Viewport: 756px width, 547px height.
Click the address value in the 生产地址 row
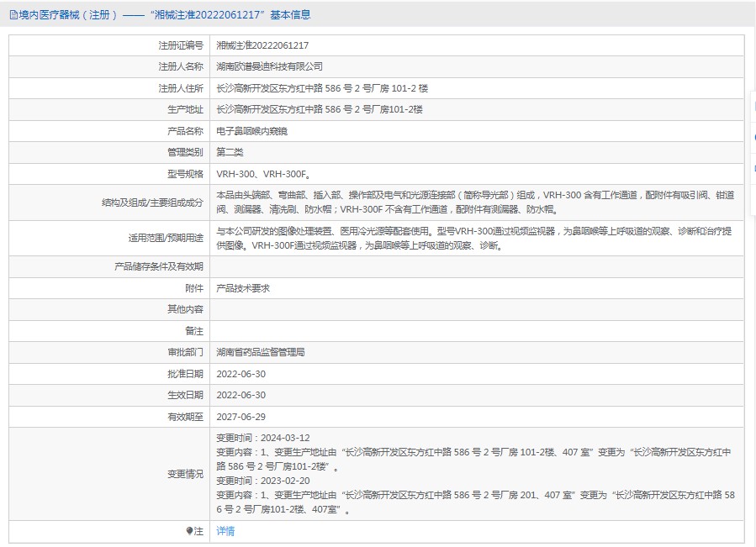click(320, 109)
